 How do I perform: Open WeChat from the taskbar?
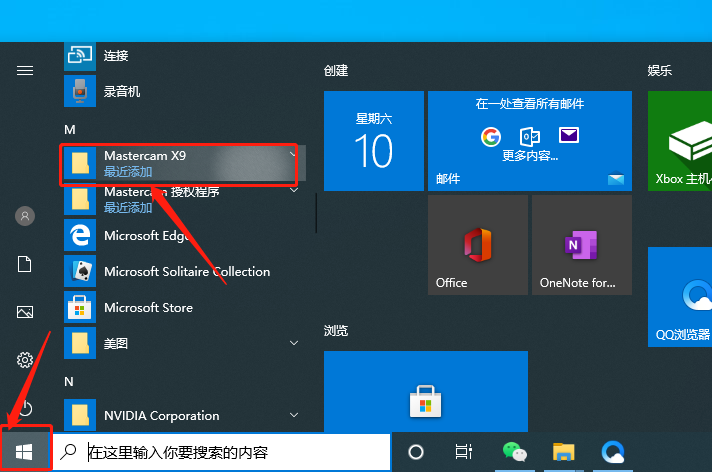click(x=514, y=452)
